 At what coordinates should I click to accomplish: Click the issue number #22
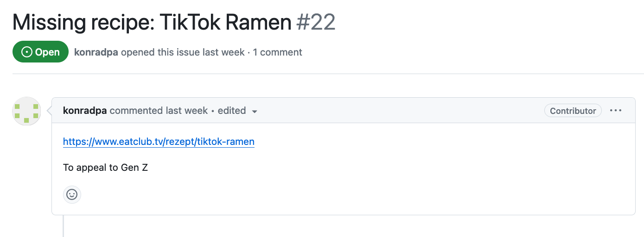tap(316, 22)
